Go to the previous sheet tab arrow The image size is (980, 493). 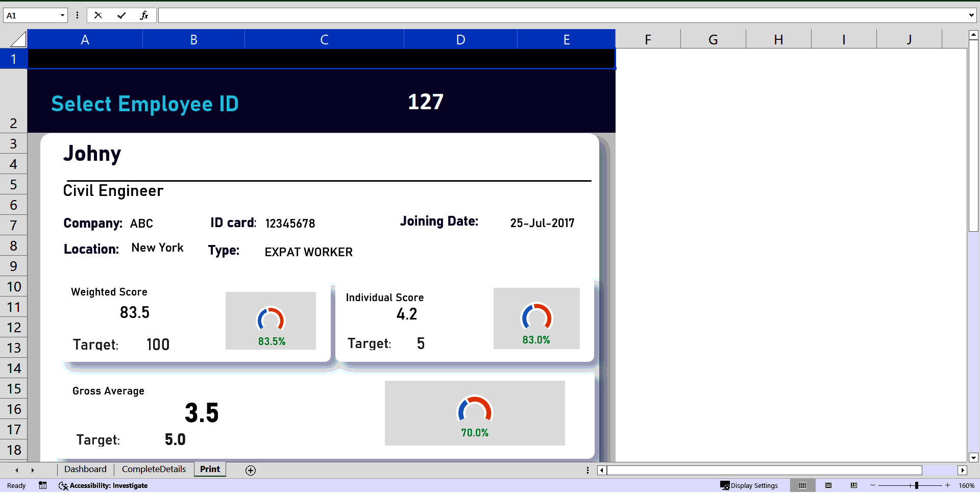click(x=17, y=470)
